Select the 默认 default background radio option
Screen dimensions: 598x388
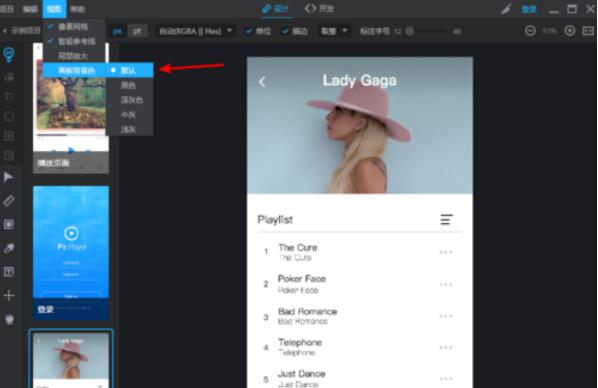coord(130,70)
